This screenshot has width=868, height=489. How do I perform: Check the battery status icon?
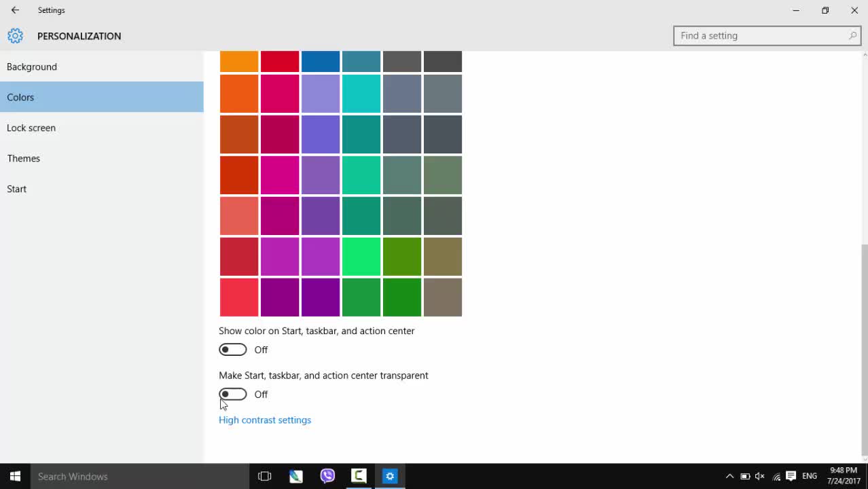click(745, 476)
